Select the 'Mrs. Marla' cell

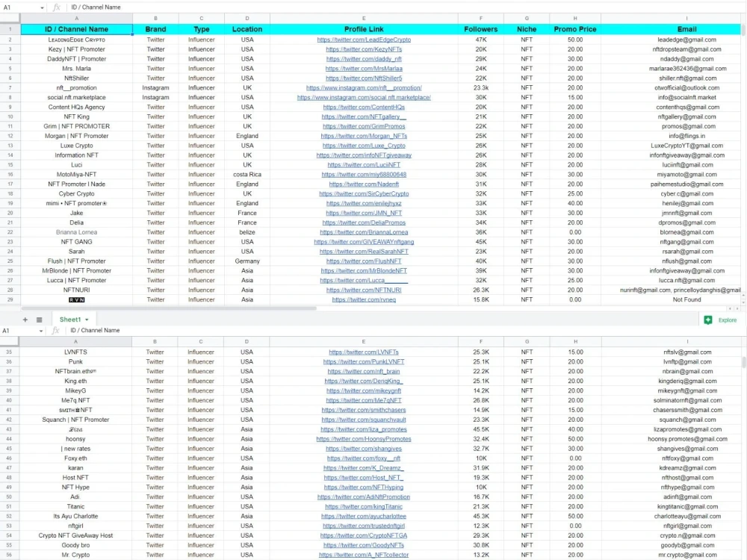76,69
